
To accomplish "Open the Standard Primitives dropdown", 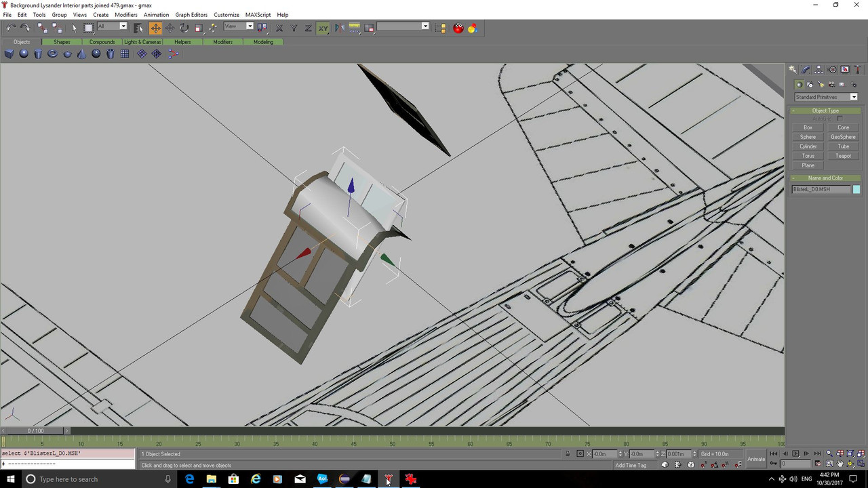I will tap(826, 97).
